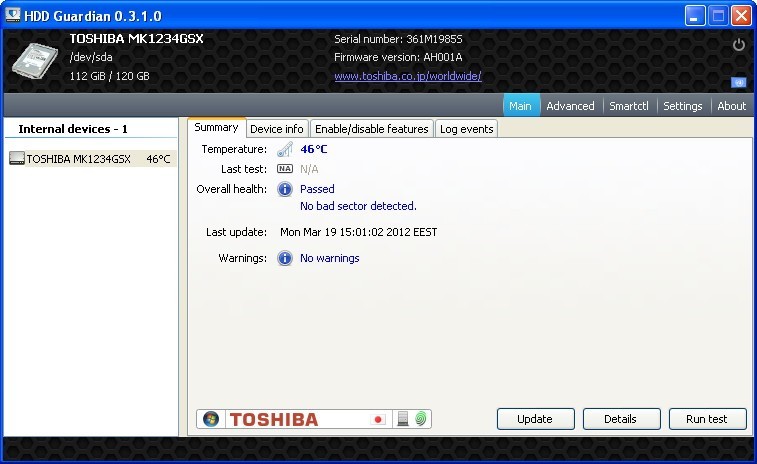Open the Advanced section
The width and height of the screenshot is (757, 464).
coord(570,106)
